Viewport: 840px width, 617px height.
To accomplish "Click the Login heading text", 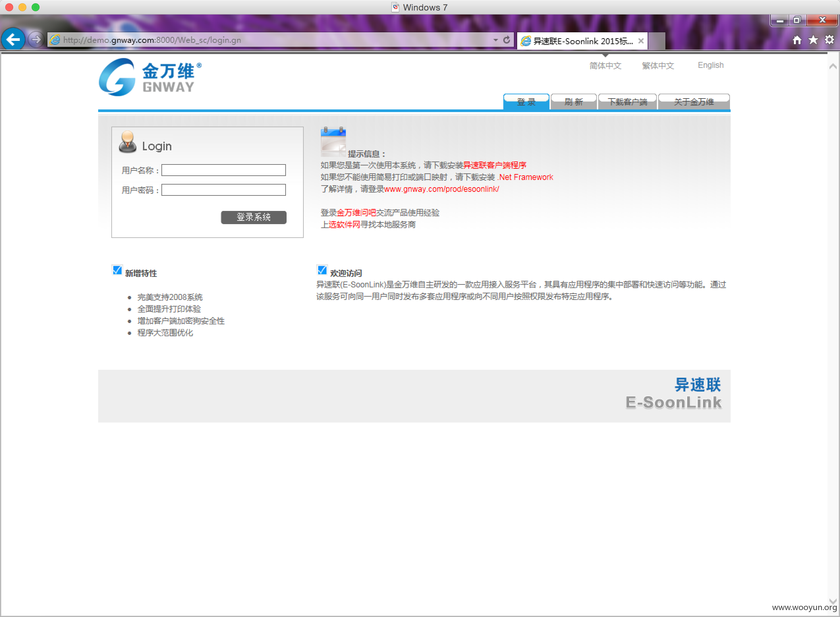I will pyautogui.click(x=157, y=146).
